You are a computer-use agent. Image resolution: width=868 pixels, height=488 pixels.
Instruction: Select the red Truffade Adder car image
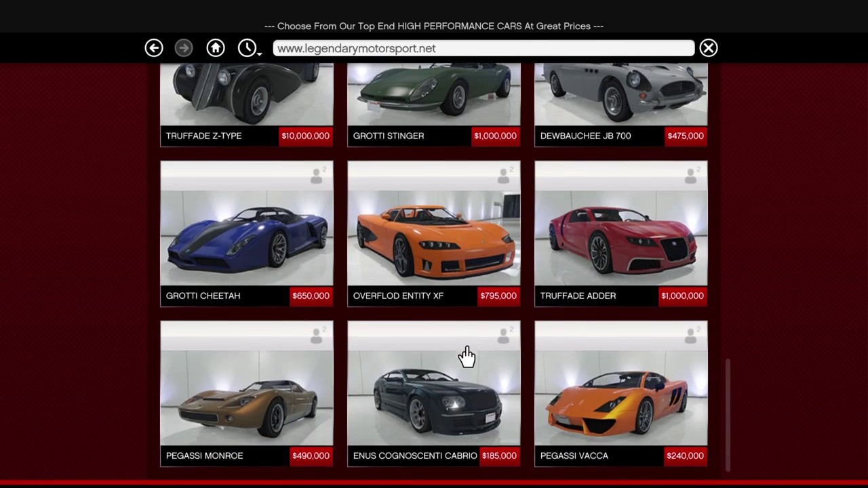(621, 237)
